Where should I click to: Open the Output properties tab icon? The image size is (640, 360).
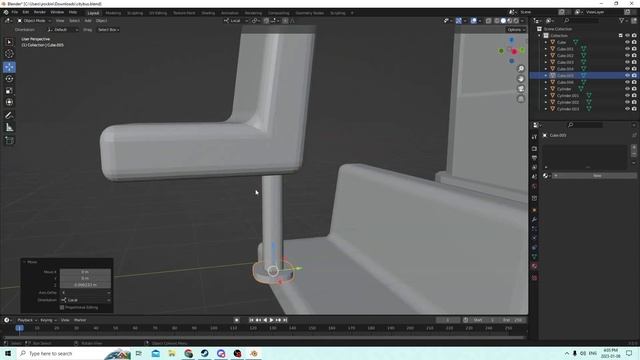(x=534, y=158)
